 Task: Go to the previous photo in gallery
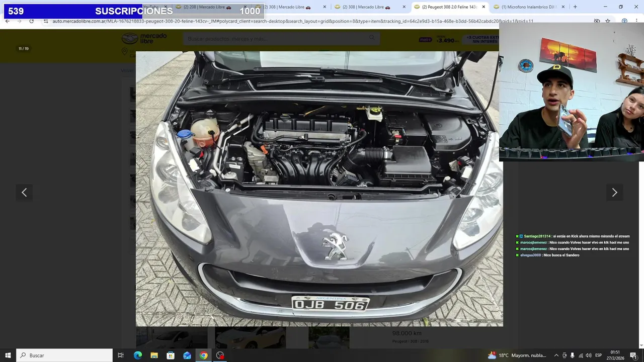click(x=24, y=193)
